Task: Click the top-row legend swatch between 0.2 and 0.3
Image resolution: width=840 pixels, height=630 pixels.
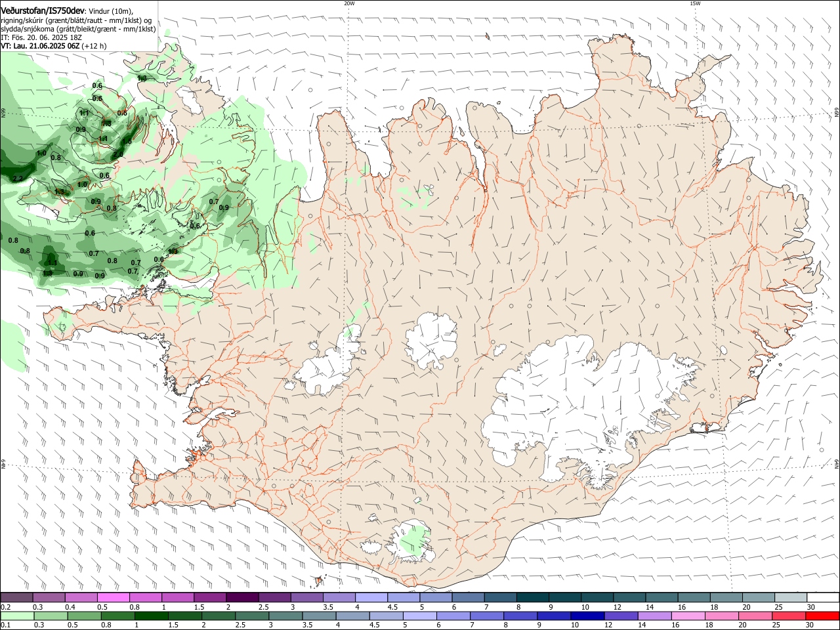Action: point(16,597)
